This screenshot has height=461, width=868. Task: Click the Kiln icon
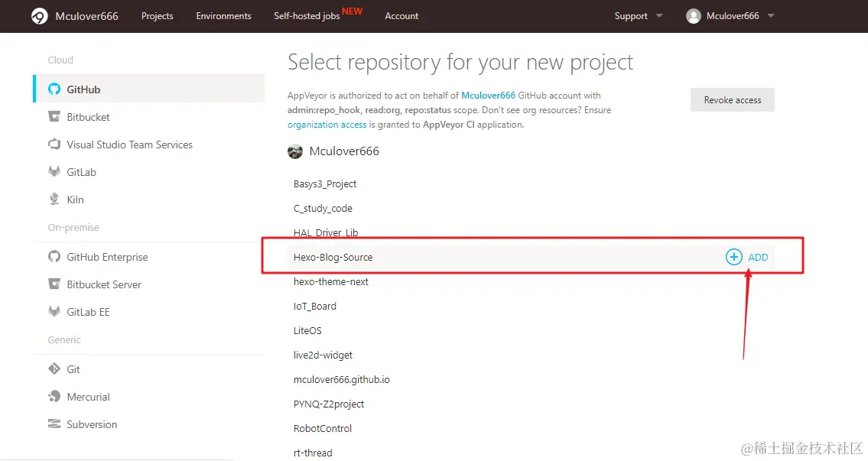pyautogui.click(x=54, y=200)
